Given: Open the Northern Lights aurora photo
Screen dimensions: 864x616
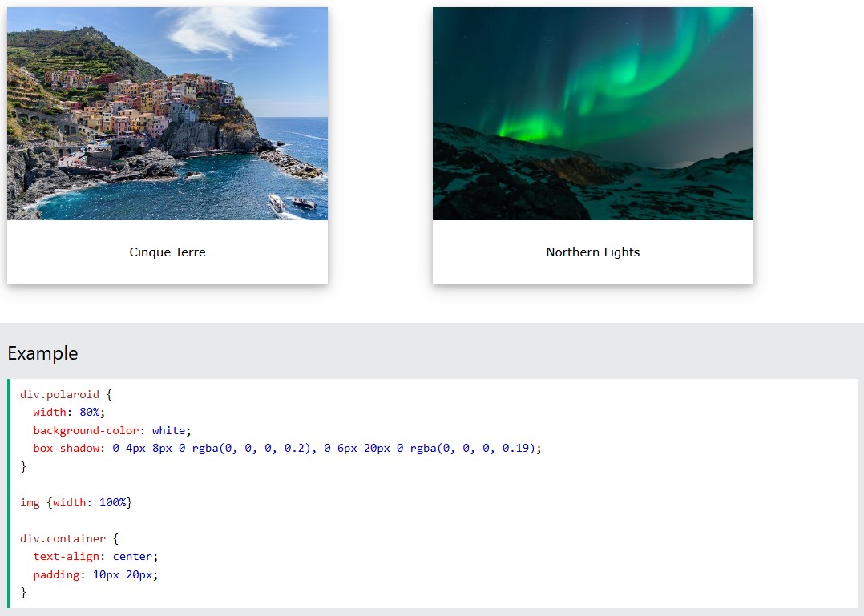Looking at the screenshot, I should 593,114.
